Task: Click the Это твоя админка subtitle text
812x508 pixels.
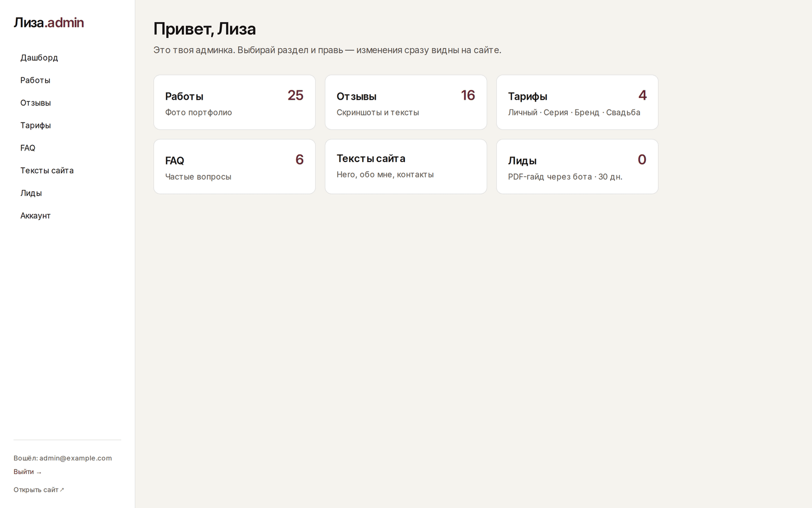Action: click(327, 50)
